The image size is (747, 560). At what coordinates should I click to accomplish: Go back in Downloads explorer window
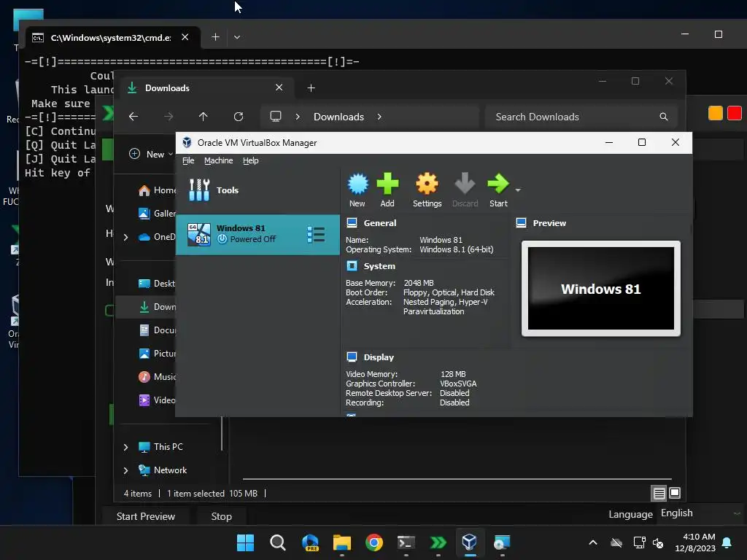[133, 117]
